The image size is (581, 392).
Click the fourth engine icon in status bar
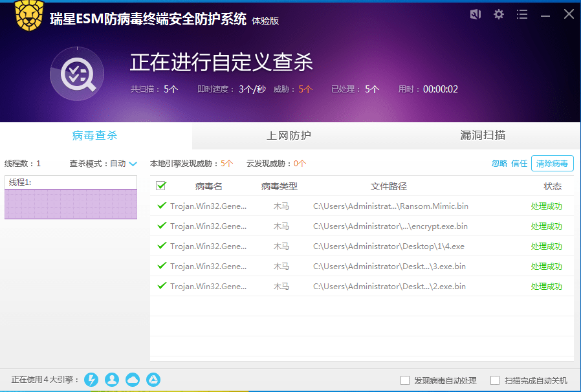tap(153, 380)
